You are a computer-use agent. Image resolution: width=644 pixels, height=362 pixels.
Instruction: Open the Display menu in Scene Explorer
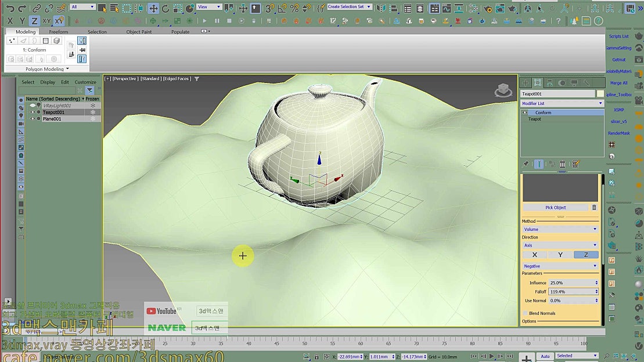pos(48,82)
